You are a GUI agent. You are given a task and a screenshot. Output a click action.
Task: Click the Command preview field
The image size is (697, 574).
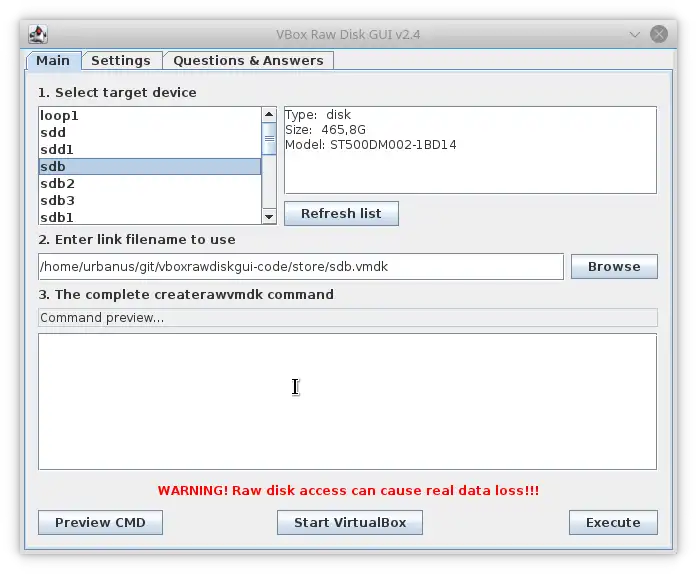[348, 317]
